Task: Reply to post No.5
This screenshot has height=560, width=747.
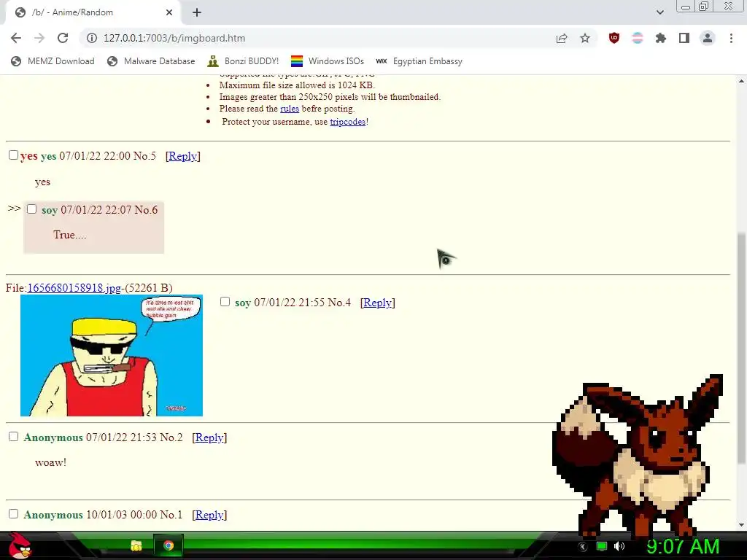Action: point(183,156)
